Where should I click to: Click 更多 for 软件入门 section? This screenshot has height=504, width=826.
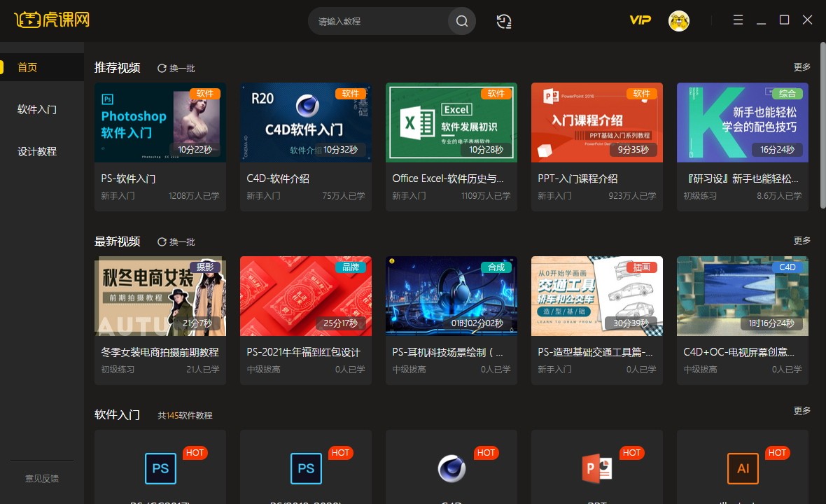(801, 411)
